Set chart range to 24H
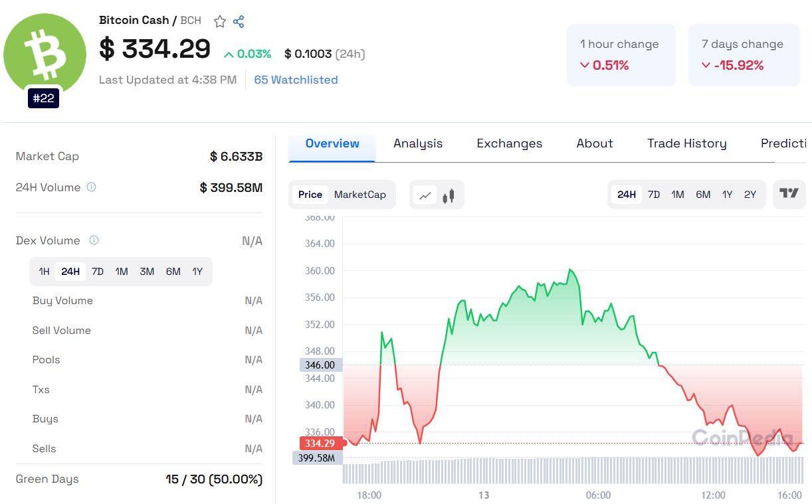The height and width of the screenshot is (504, 812). click(x=627, y=195)
